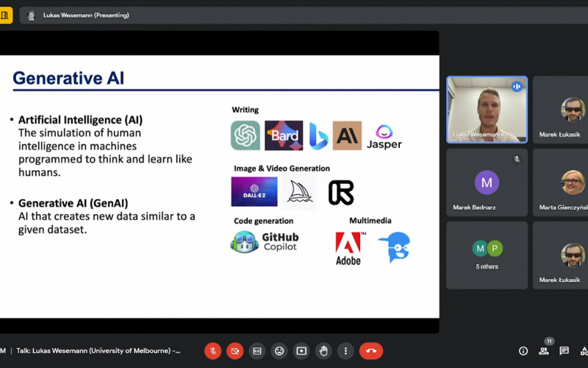Click the GitHub Copilot mascot icon
The height and width of the screenshot is (368, 588).
pos(245,242)
